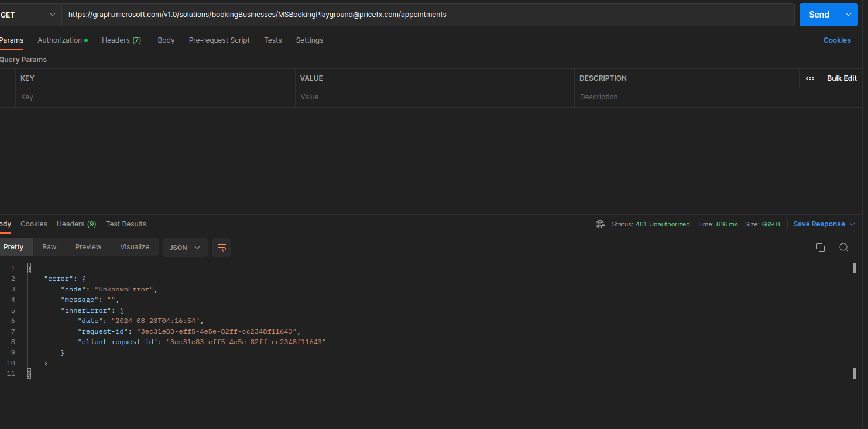Open the JSON format dropdown
This screenshot has width=868, height=429.
pos(185,248)
